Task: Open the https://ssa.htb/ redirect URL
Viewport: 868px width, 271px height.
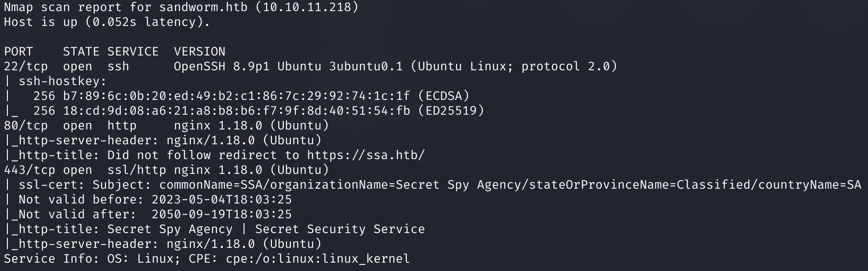Action: coord(366,155)
